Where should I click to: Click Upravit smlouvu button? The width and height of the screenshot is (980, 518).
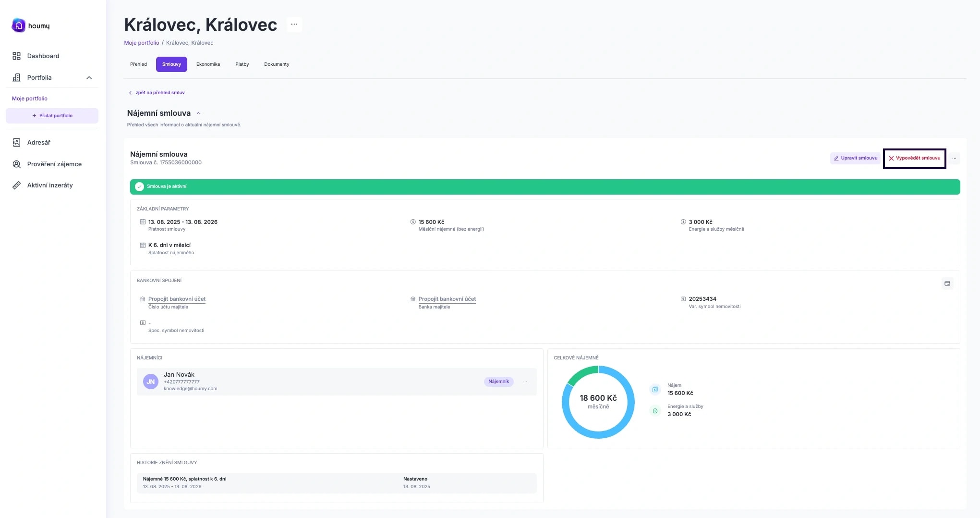click(x=855, y=158)
